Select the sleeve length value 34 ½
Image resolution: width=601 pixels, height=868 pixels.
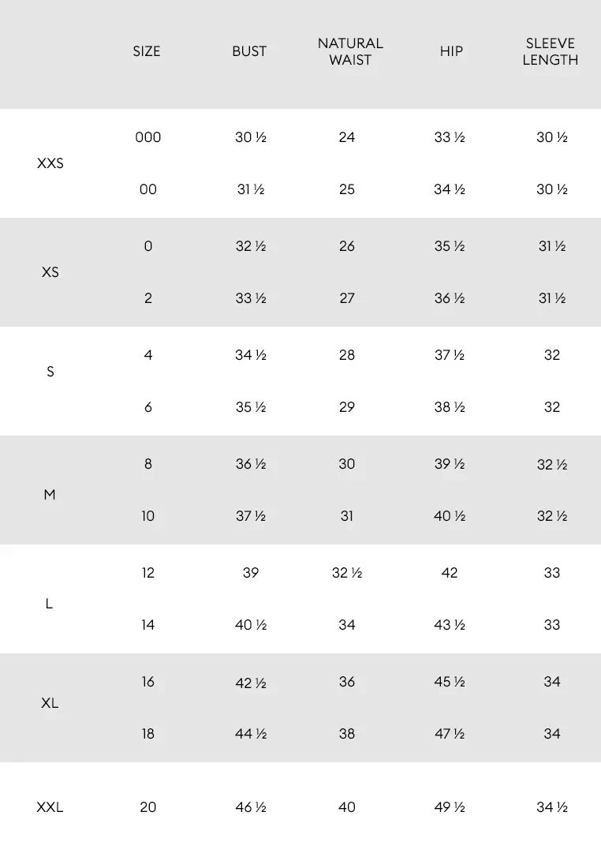[x=552, y=807]
